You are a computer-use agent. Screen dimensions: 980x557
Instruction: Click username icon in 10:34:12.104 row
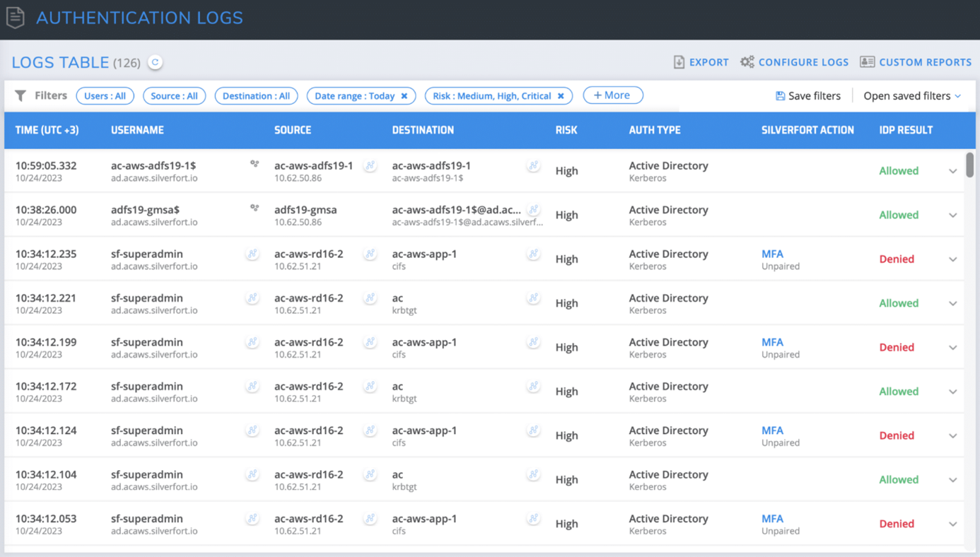(x=252, y=474)
